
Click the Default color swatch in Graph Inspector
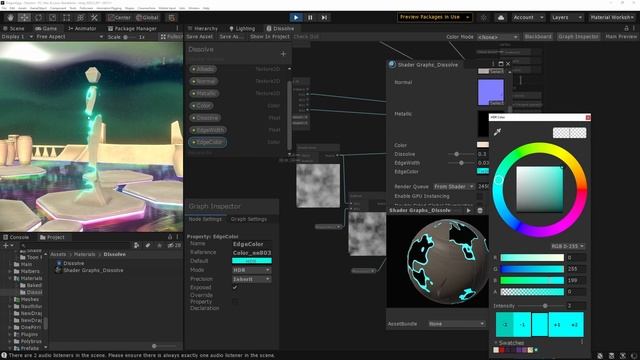(x=252, y=261)
